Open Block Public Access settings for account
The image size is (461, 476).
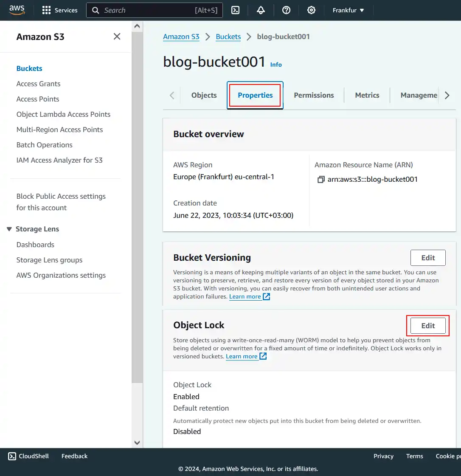[x=61, y=202]
